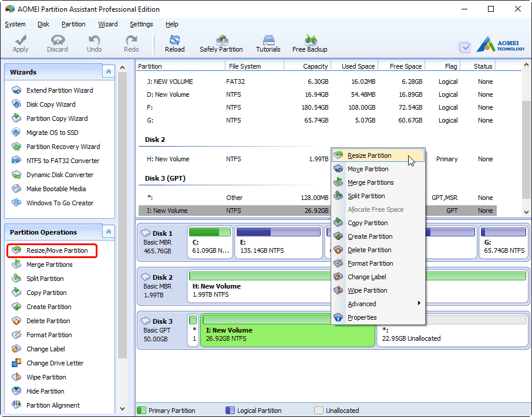Launch the Disk Copy Wizard

(44, 104)
